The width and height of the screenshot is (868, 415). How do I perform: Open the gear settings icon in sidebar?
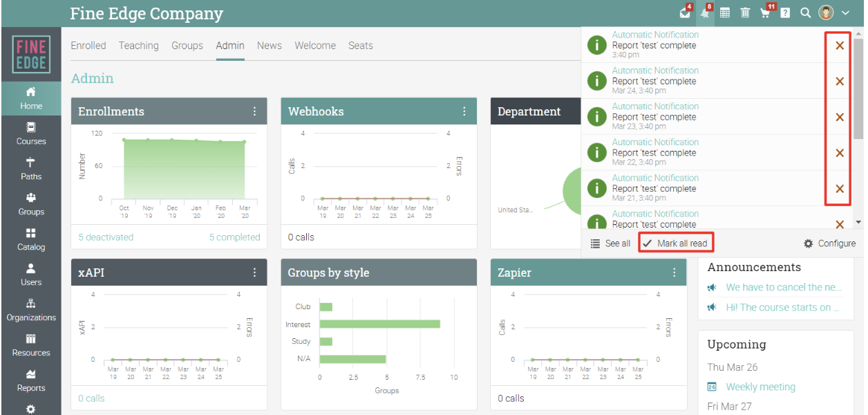point(30,409)
